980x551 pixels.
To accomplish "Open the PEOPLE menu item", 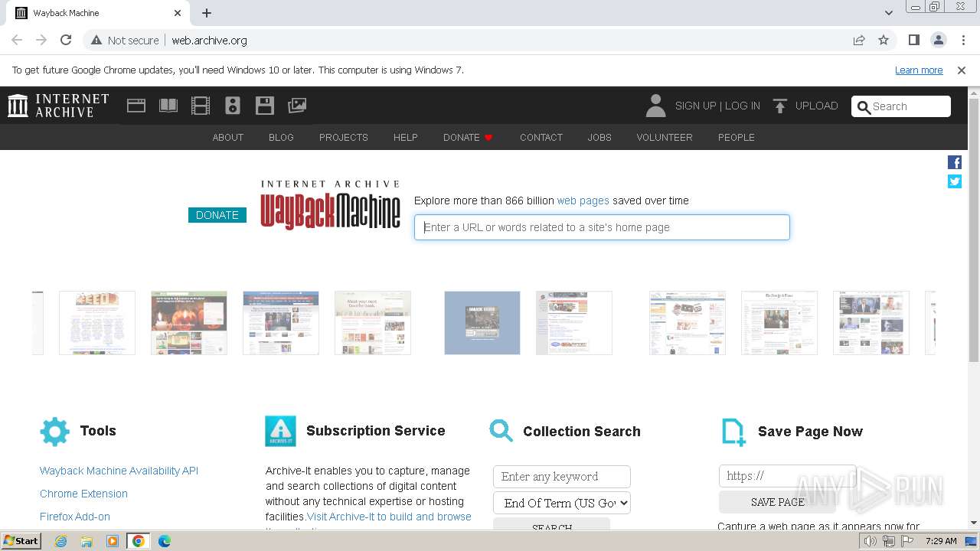I will click(737, 137).
